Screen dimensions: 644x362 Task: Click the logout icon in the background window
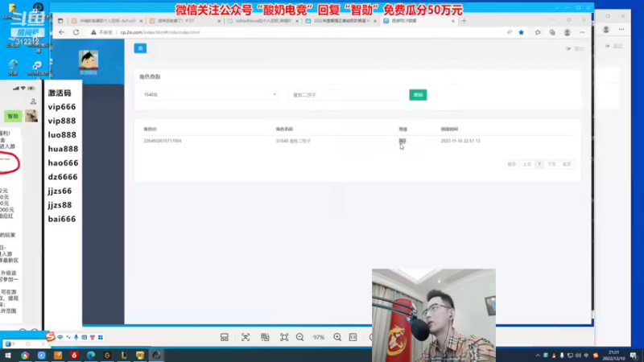608,46
